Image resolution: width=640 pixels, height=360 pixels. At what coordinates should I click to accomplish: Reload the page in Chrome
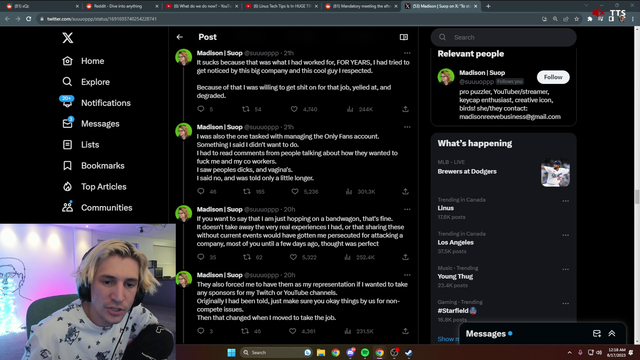[x=28, y=19]
